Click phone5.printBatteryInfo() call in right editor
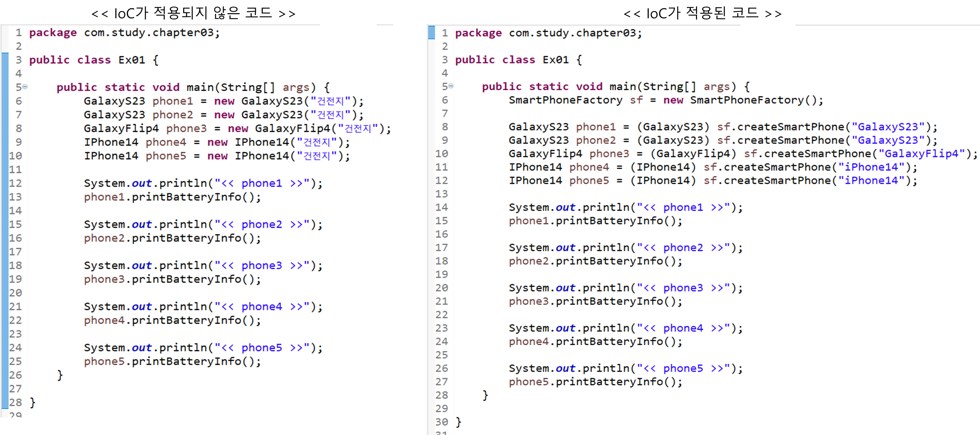Image resolution: width=980 pixels, height=435 pixels. (595, 382)
